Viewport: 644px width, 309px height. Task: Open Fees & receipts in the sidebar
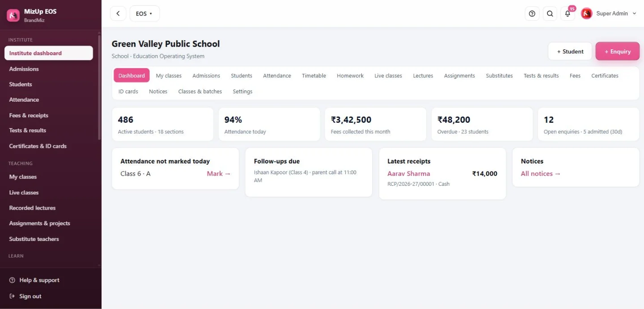click(49, 115)
